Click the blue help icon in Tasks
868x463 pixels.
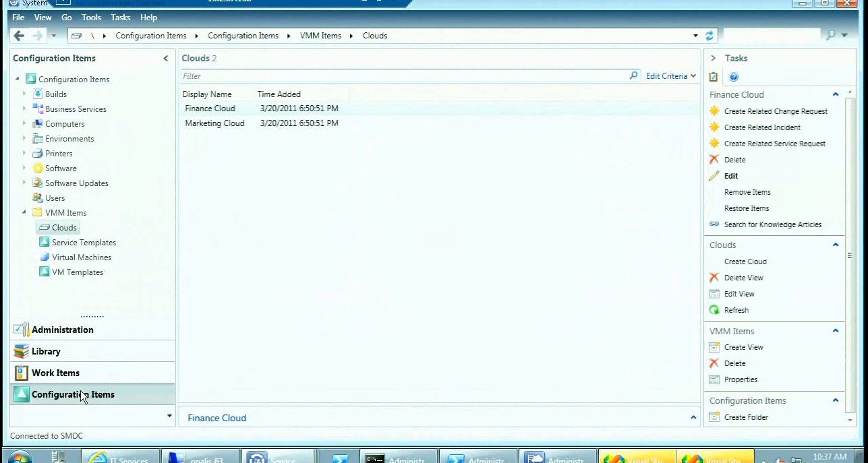734,77
